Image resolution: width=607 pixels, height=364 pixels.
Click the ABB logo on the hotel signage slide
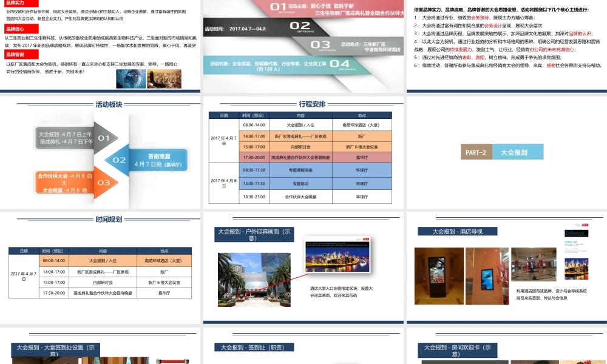point(585,226)
